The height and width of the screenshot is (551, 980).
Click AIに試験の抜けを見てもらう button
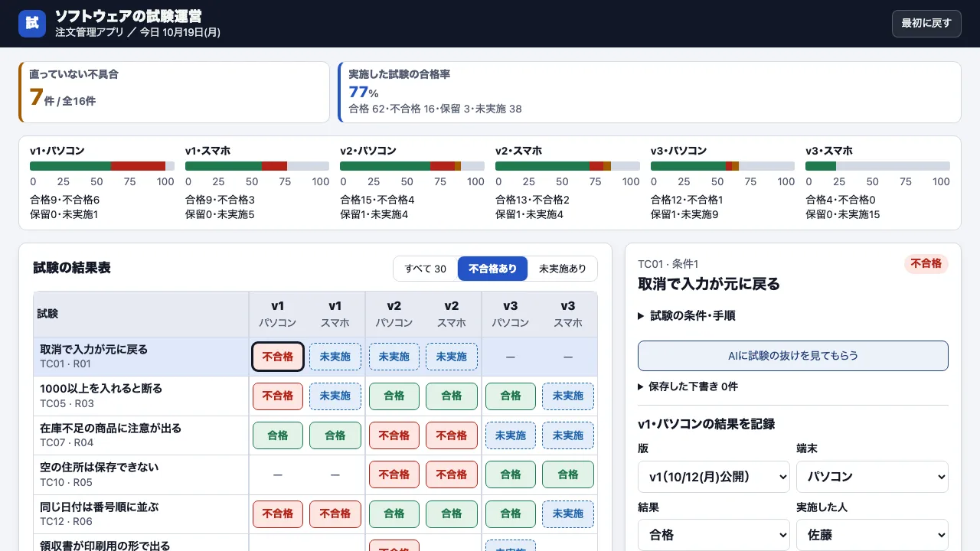(793, 356)
